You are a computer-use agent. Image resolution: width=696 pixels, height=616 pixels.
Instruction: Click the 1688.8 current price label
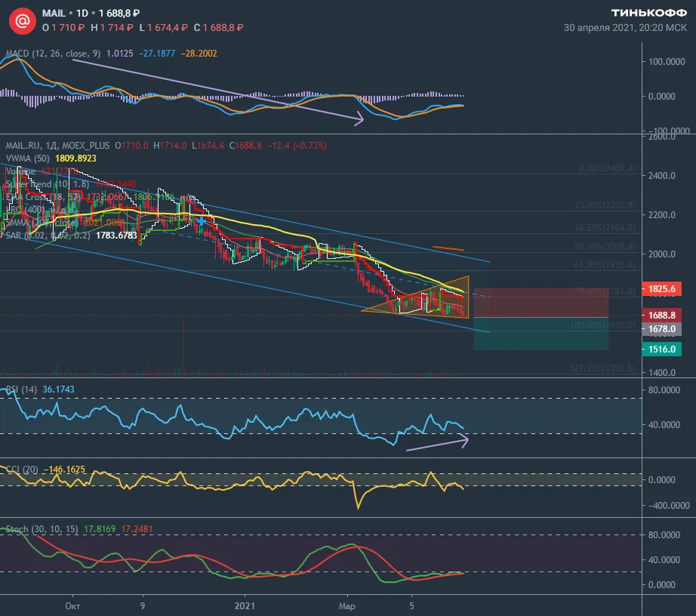(x=662, y=315)
